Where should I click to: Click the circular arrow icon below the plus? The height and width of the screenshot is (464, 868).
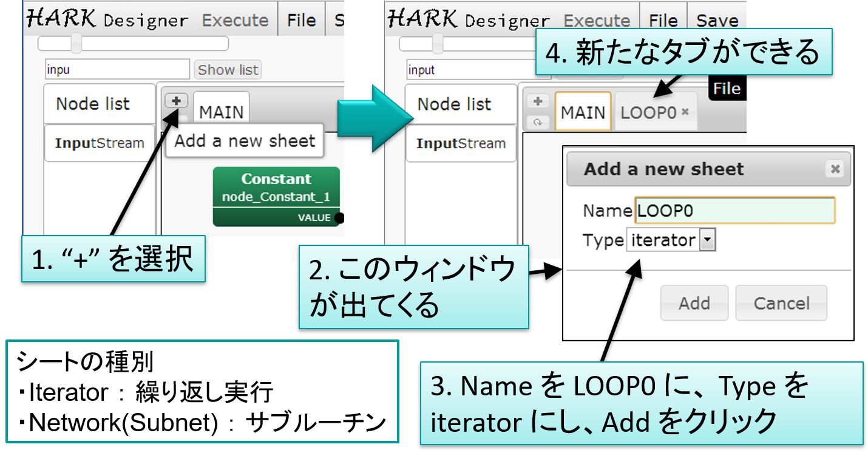[537, 121]
